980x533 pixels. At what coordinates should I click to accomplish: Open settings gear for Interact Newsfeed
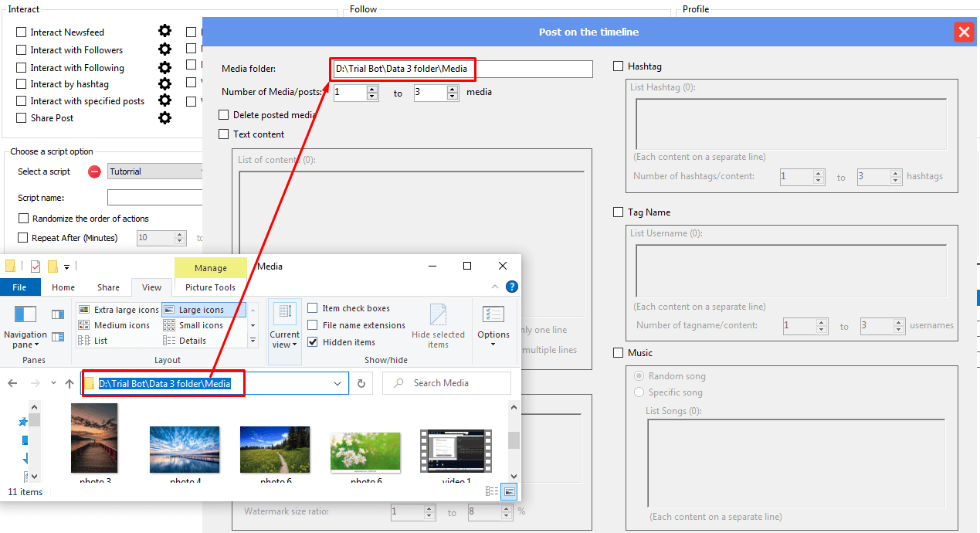tap(164, 32)
